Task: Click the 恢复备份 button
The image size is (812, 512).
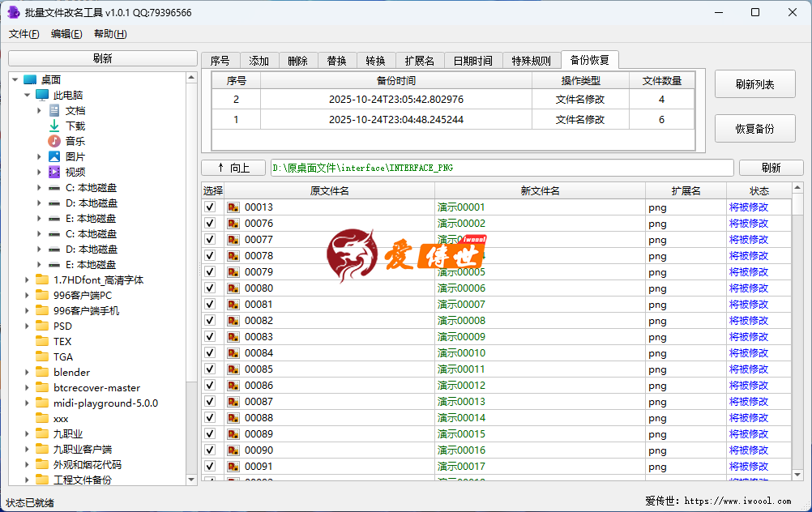Action: [x=754, y=129]
